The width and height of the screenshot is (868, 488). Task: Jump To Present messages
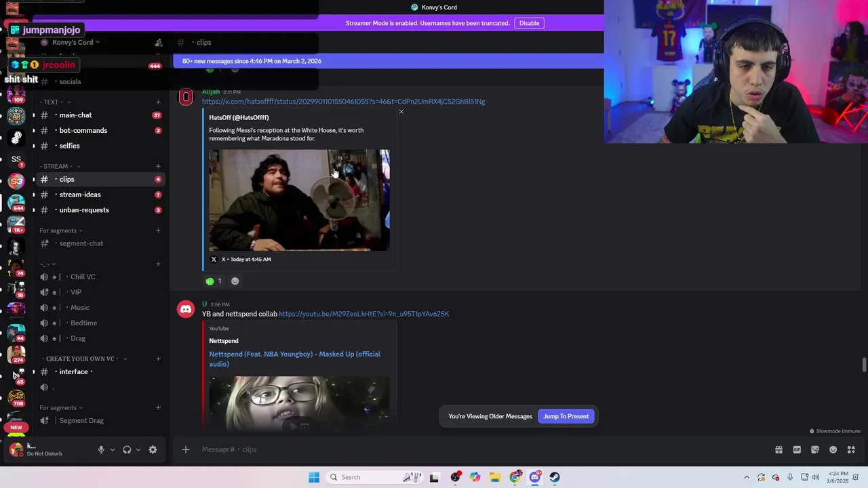click(566, 416)
